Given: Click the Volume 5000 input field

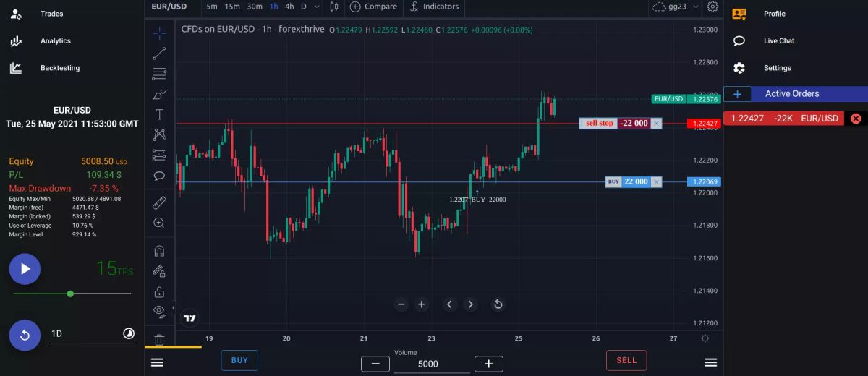Looking at the screenshot, I should (x=432, y=364).
